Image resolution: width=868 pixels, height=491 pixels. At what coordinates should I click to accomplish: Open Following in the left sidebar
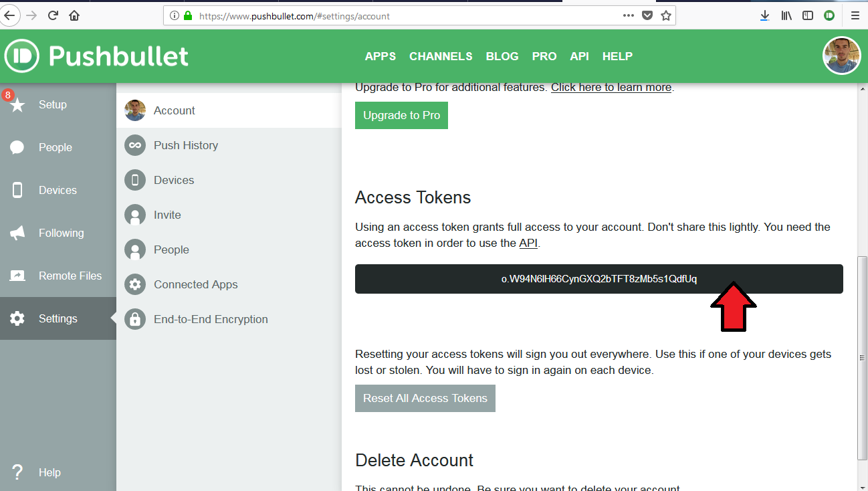58,233
